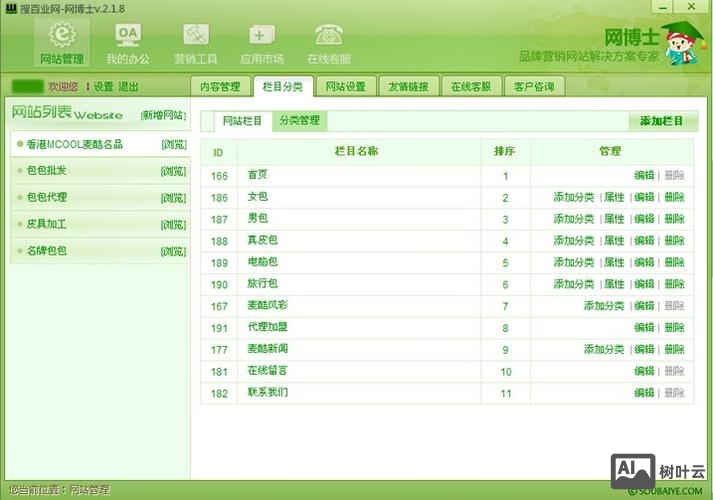Click ID cell 191
The height and width of the screenshot is (500, 713).
219,328
